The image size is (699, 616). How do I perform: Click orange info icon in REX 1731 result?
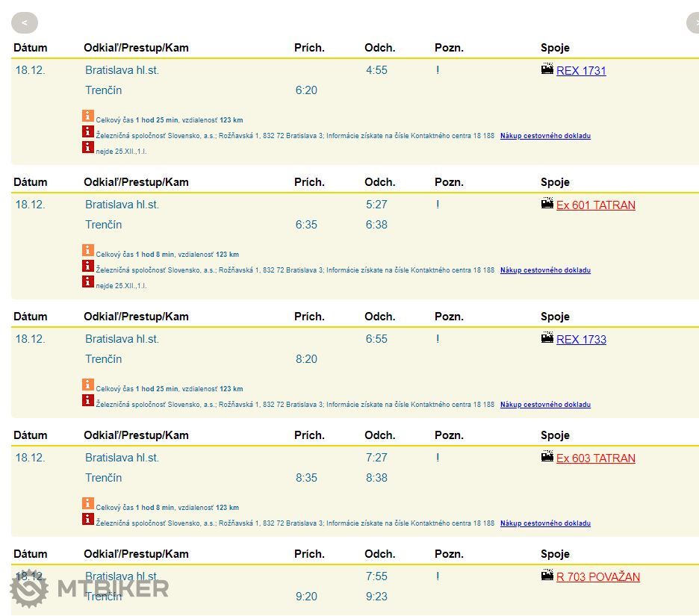click(x=88, y=116)
